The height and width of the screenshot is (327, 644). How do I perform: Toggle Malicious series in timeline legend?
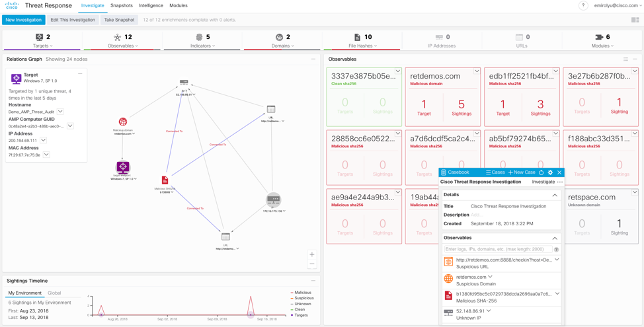tap(302, 292)
